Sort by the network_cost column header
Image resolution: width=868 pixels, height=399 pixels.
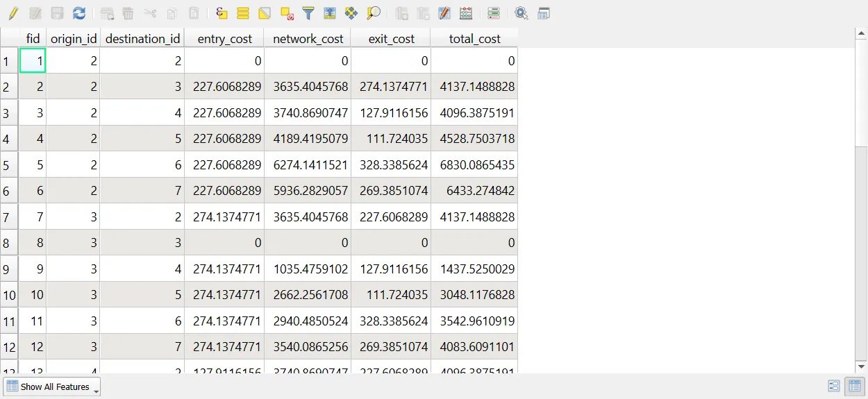(x=308, y=38)
